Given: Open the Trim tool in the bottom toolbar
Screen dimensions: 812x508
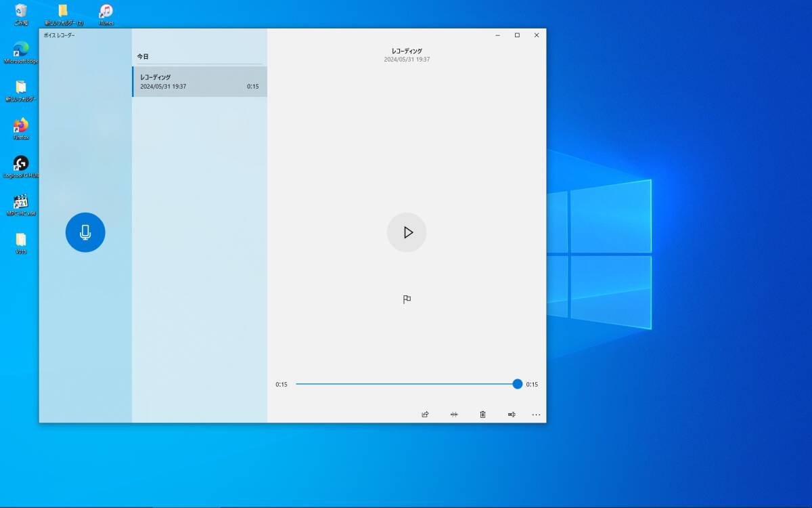Looking at the screenshot, I should pyautogui.click(x=454, y=415).
